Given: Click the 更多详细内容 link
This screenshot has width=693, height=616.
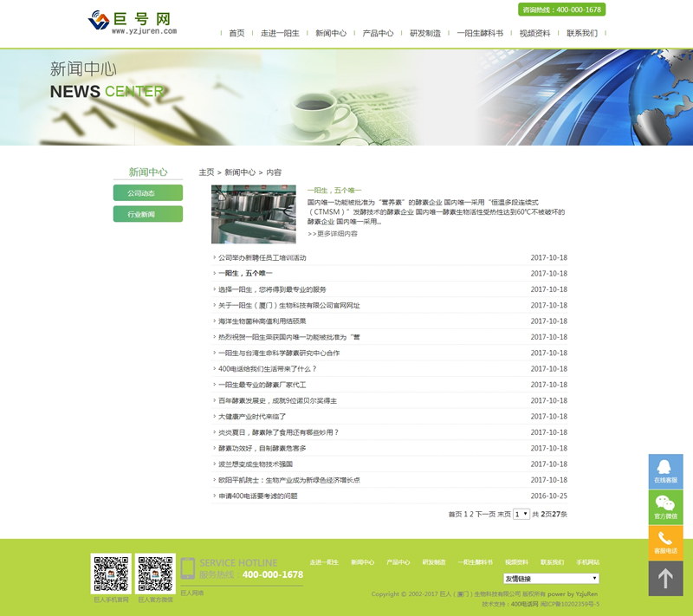Looking at the screenshot, I should pos(333,234).
